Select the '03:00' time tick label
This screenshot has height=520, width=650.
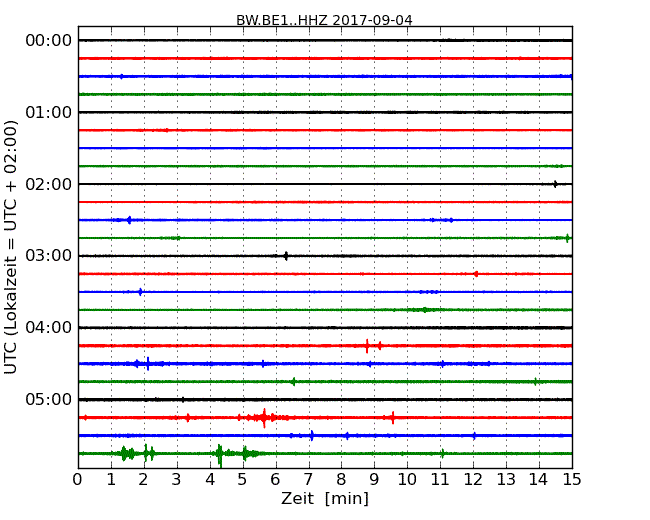pos(49,255)
